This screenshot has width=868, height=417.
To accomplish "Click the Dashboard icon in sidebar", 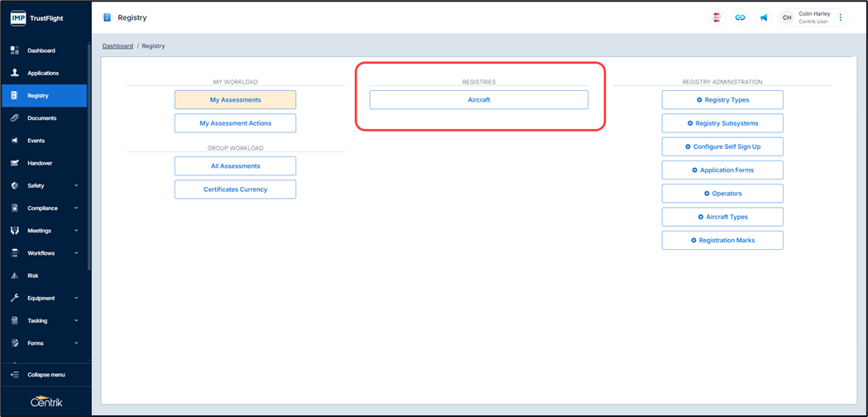I will (15, 50).
